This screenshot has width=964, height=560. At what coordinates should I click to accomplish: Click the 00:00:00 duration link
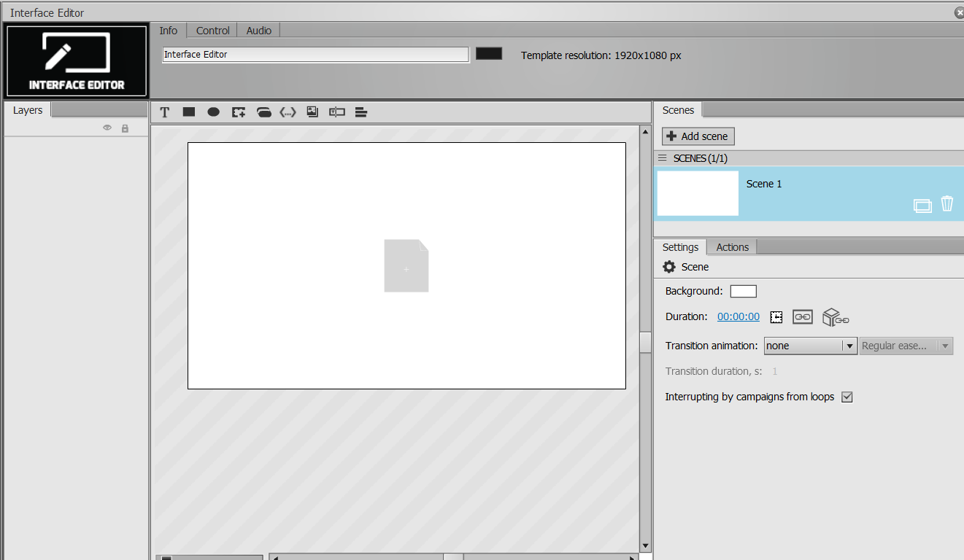point(739,316)
